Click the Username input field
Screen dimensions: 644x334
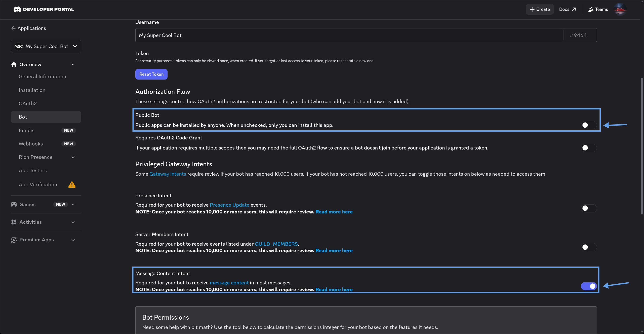pos(349,35)
